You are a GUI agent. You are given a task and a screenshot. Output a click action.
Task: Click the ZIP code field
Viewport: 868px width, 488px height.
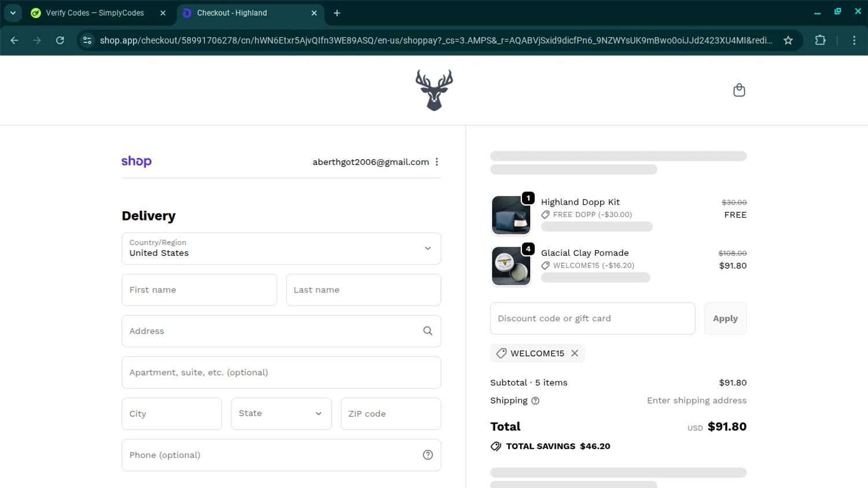click(x=391, y=413)
